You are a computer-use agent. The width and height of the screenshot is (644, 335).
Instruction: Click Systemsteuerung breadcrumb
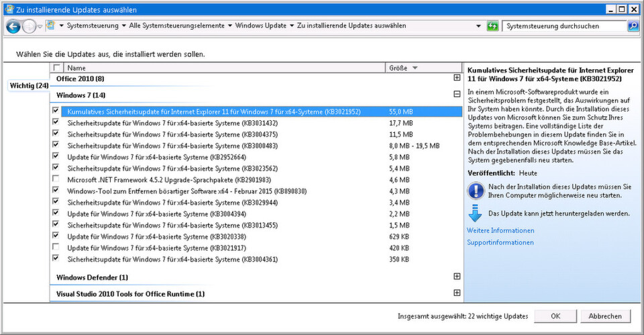(x=93, y=26)
